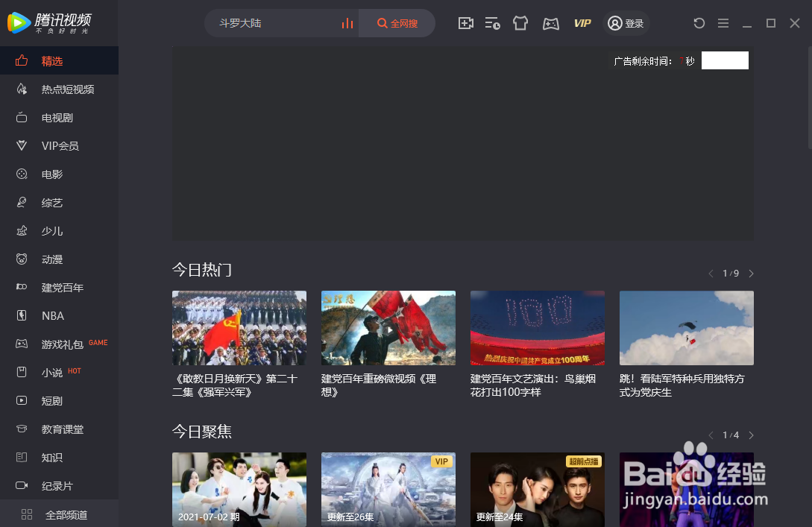Screen dimensions: 812x527
Task: Open the 2021-07-02 期 variety show thumbnail
Action: click(239, 490)
